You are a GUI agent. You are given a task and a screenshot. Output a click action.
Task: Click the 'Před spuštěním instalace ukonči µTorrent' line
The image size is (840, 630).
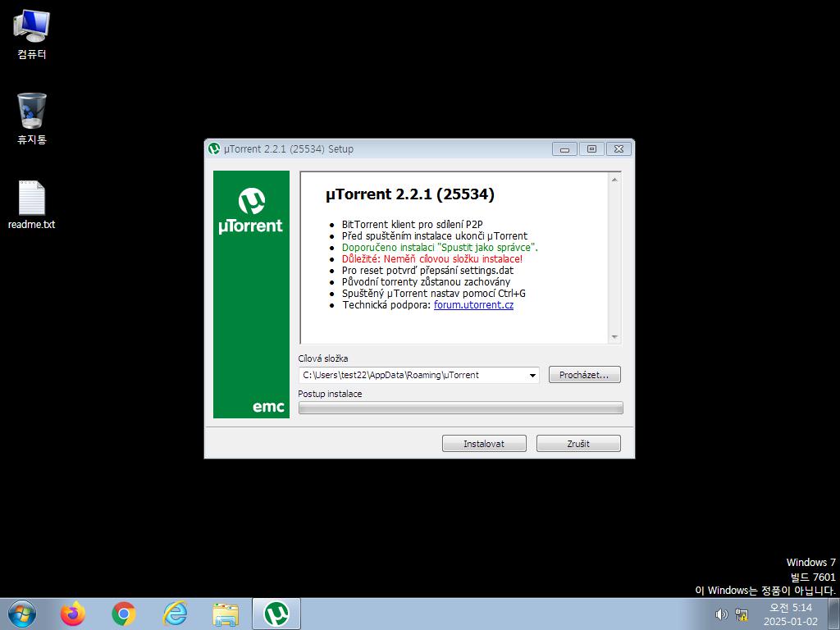[x=435, y=235]
